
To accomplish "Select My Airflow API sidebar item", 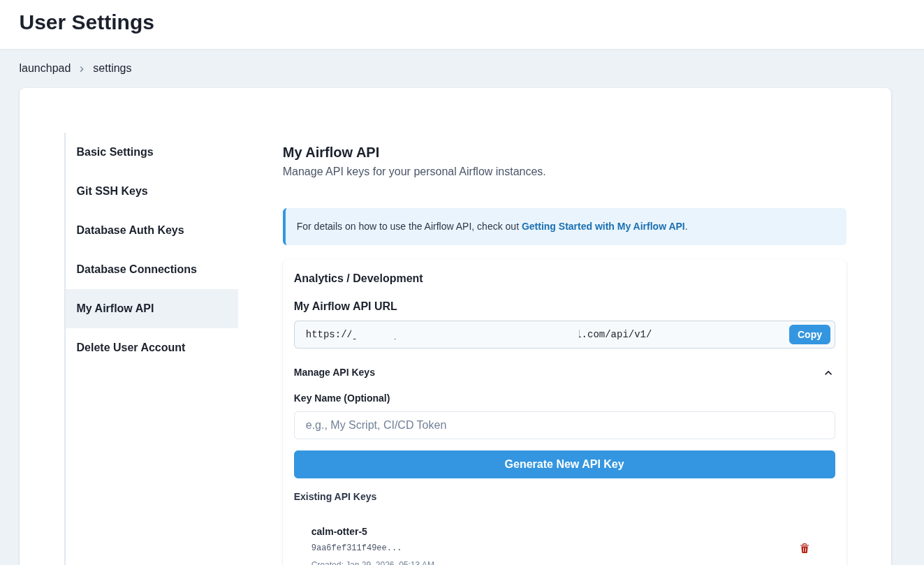I will click(115, 308).
